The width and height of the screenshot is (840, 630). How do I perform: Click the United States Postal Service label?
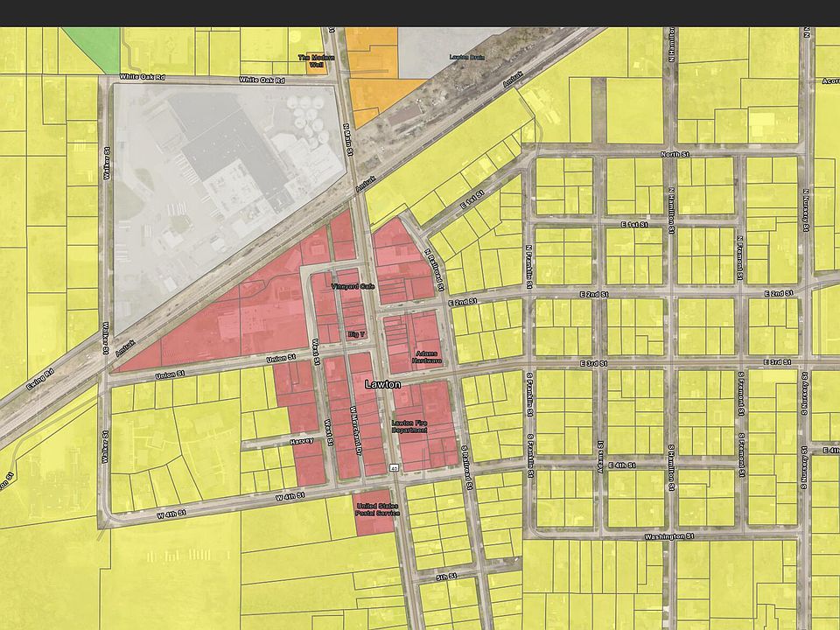click(378, 509)
